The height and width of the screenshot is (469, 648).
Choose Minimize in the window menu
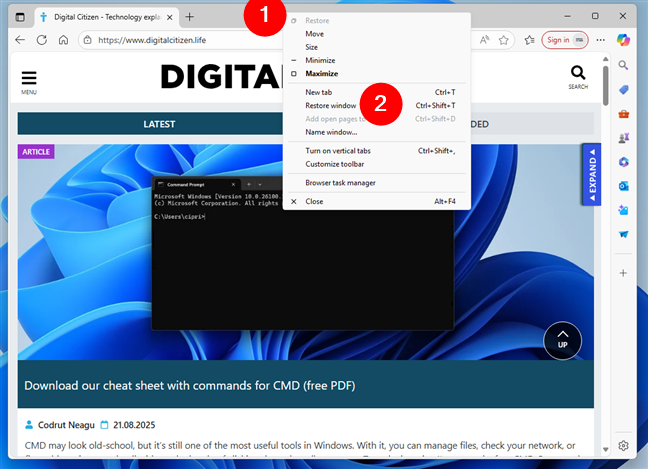[x=377, y=60]
